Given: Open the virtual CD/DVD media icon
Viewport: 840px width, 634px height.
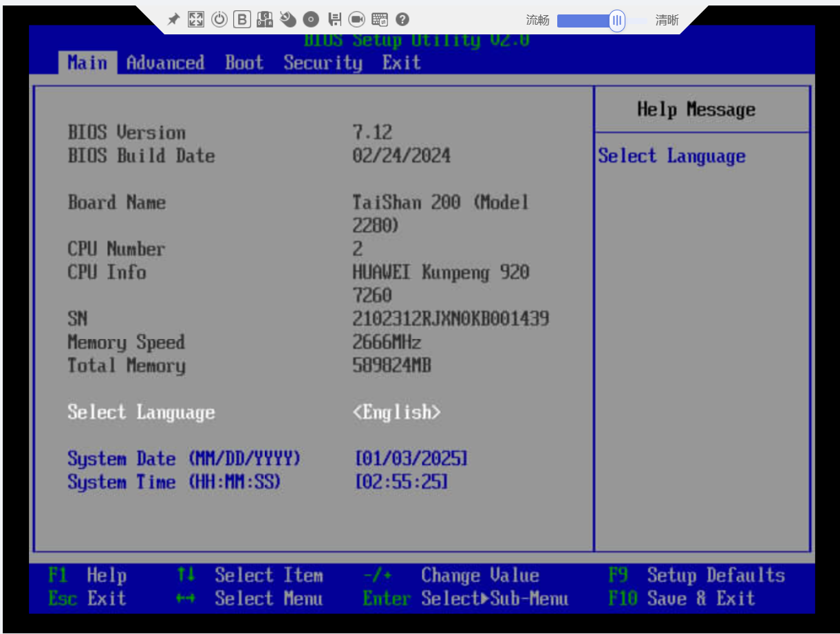Looking at the screenshot, I should 310,19.
